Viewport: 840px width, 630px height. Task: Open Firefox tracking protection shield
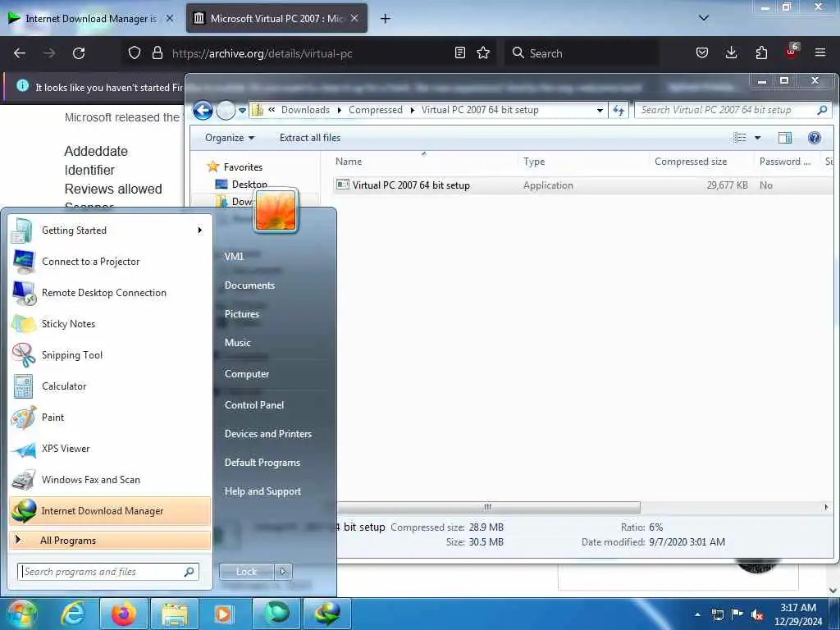(135, 52)
